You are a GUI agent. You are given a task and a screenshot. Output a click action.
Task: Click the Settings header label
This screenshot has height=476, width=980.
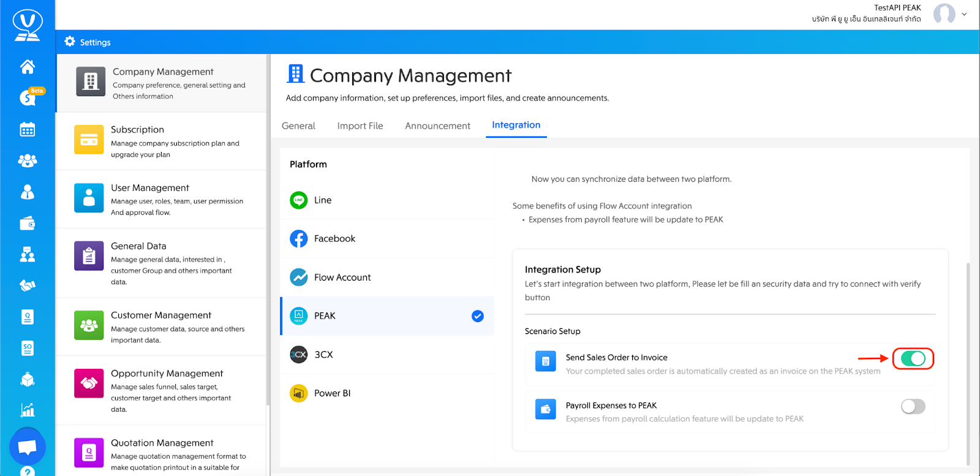tap(96, 42)
